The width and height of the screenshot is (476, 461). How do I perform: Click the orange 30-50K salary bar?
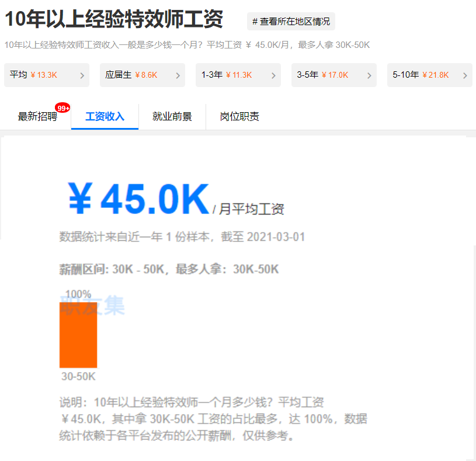(x=78, y=335)
